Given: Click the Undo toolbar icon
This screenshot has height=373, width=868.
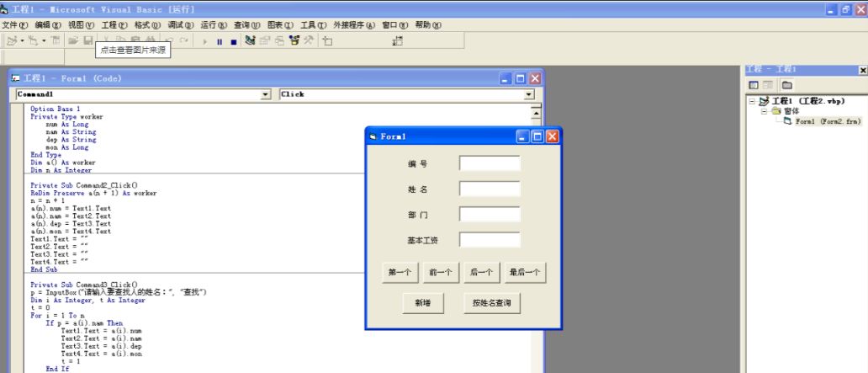Looking at the screenshot, I should 169,40.
